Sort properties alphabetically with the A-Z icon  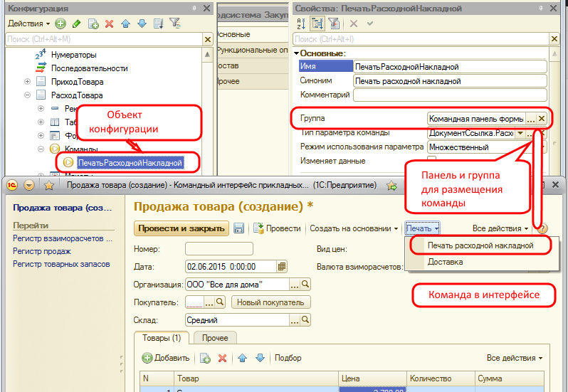point(301,24)
